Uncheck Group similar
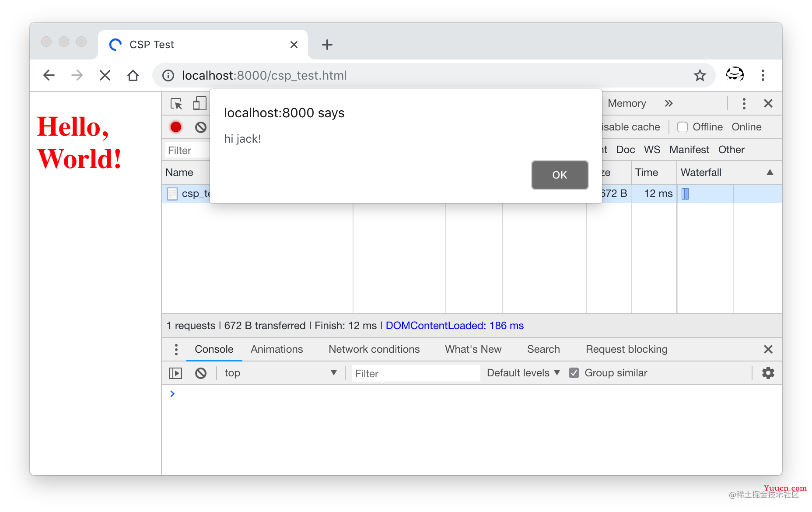The image size is (812, 512). tap(574, 373)
